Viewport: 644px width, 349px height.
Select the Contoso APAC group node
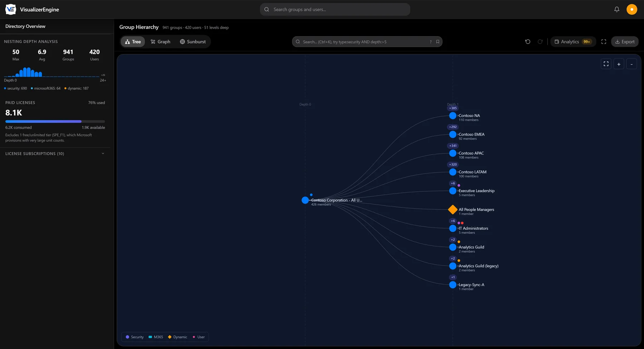(453, 153)
